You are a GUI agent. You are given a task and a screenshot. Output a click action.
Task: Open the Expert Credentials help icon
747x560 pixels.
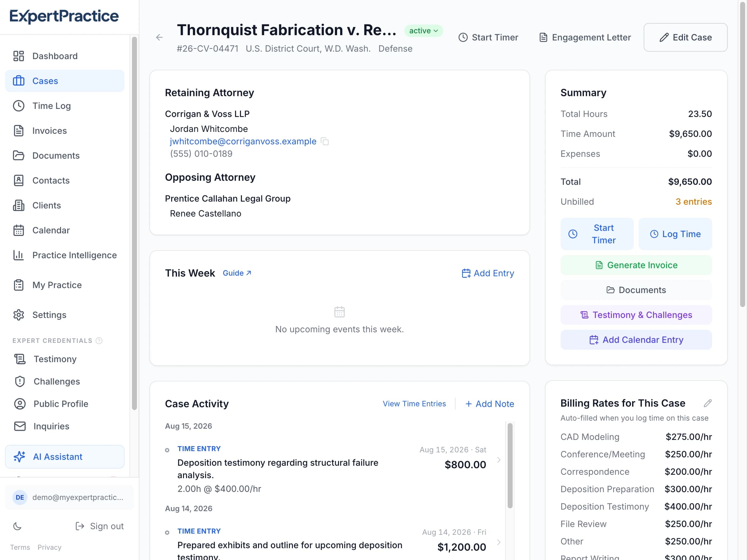(99, 341)
